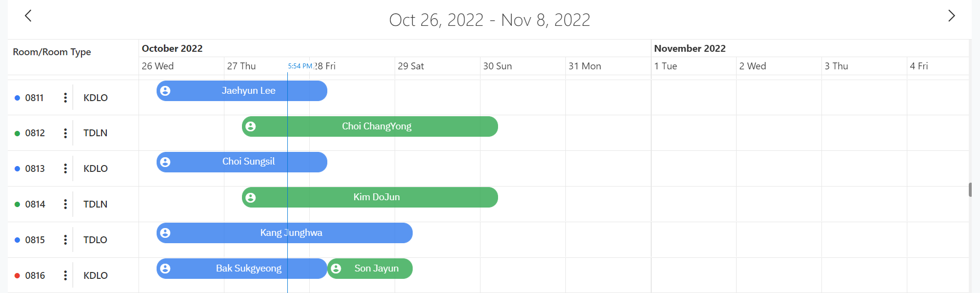Click the Oct 26 - Nov 8 date range title
Image resolution: width=980 pixels, height=293 pixels.
(x=489, y=20)
